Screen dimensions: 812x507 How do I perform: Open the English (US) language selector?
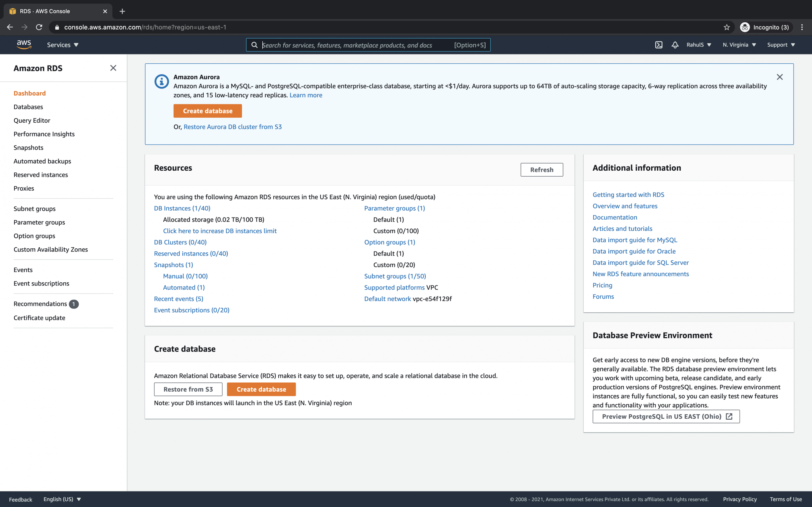coord(62,499)
